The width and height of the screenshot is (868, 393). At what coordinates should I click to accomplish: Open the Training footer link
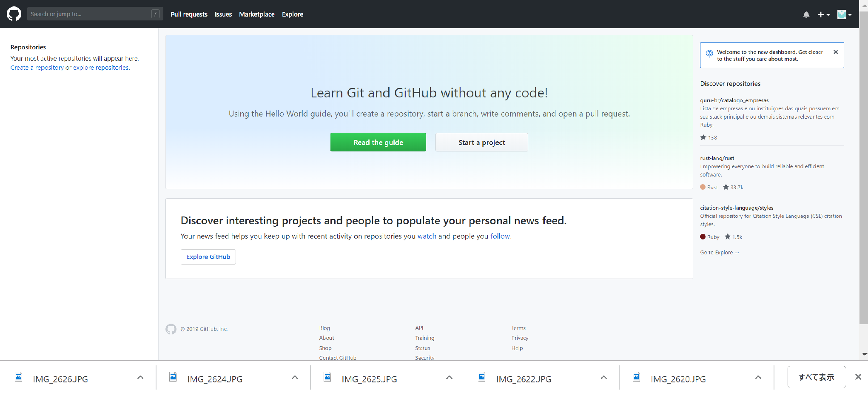pos(425,338)
